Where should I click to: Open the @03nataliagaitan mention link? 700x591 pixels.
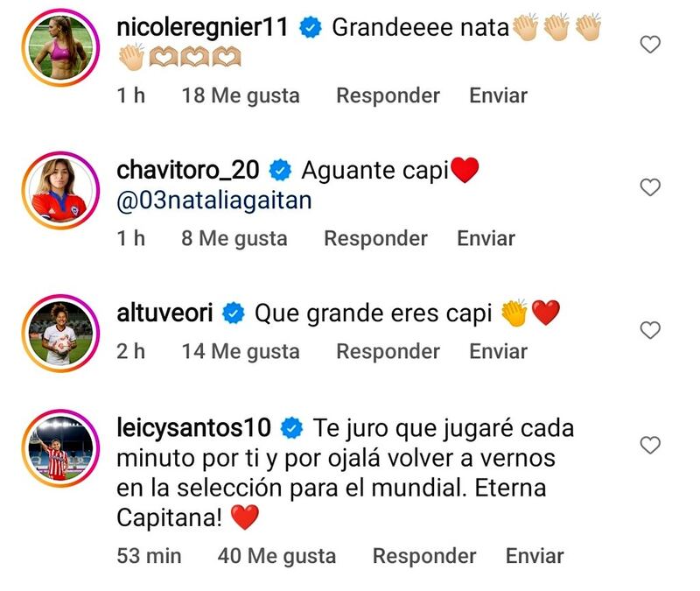(x=213, y=201)
